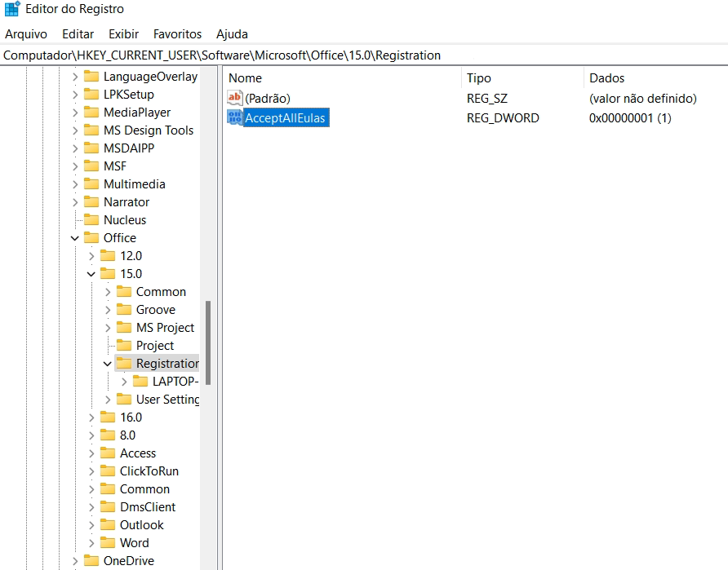The width and height of the screenshot is (728, 570).
Task: Select the Project key under 15.0
Action: pos(155,346)
